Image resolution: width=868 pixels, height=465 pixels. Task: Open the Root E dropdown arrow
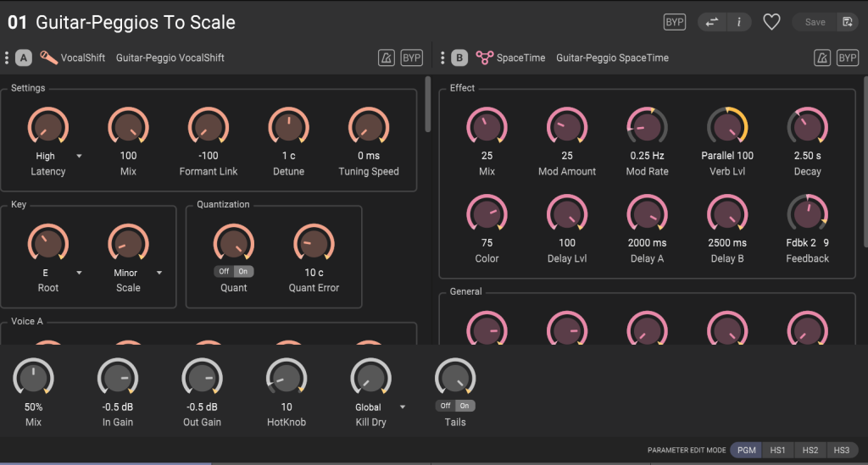(79, 273)
